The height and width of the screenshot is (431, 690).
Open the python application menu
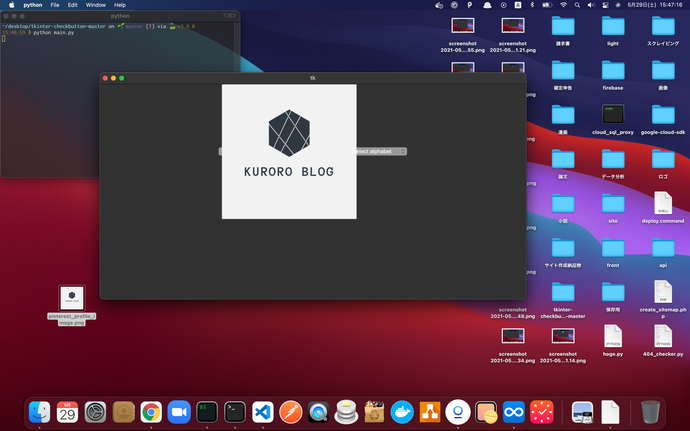(x=33, y=5)
